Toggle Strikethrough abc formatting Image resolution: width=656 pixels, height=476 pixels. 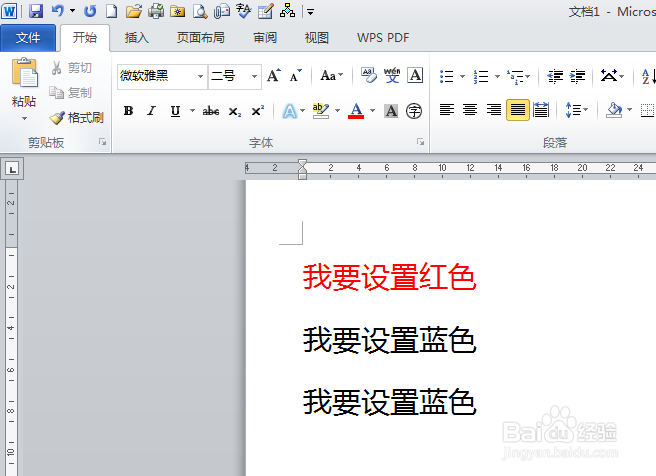[x=211, y=111]
